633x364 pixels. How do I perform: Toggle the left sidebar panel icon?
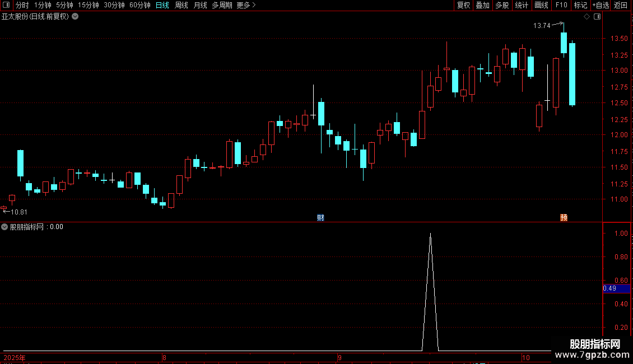[x=6, y=5]
